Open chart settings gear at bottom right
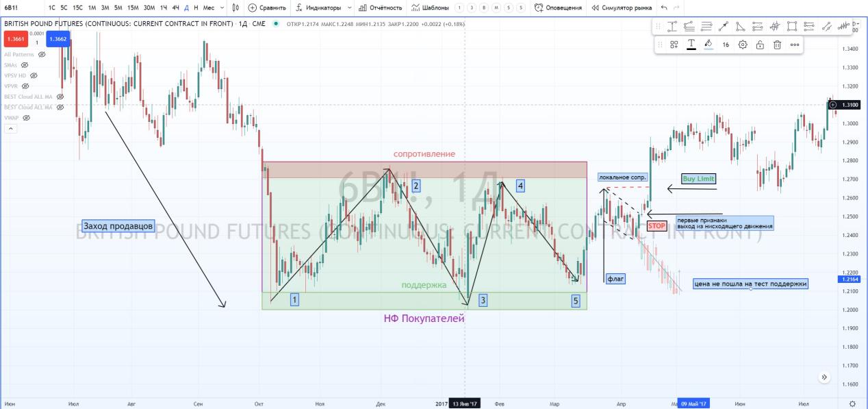 click(x=852, y=404)
